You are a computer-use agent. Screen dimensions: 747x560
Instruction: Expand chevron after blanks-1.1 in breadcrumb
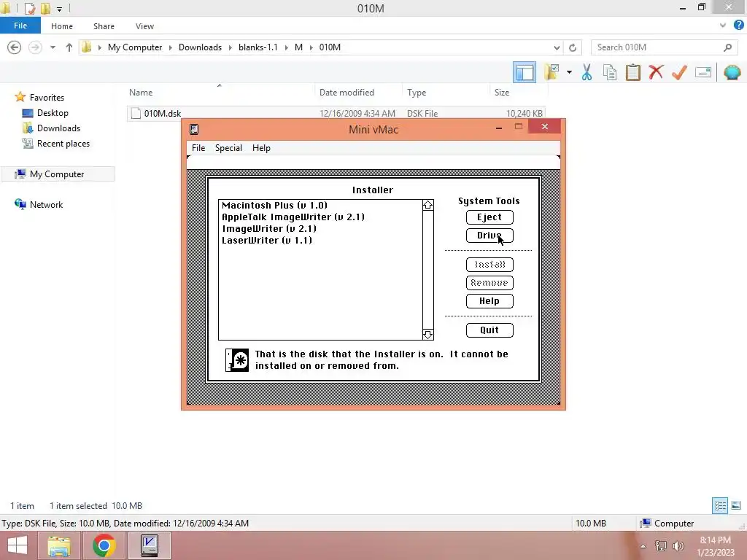(x=286, y=47)
